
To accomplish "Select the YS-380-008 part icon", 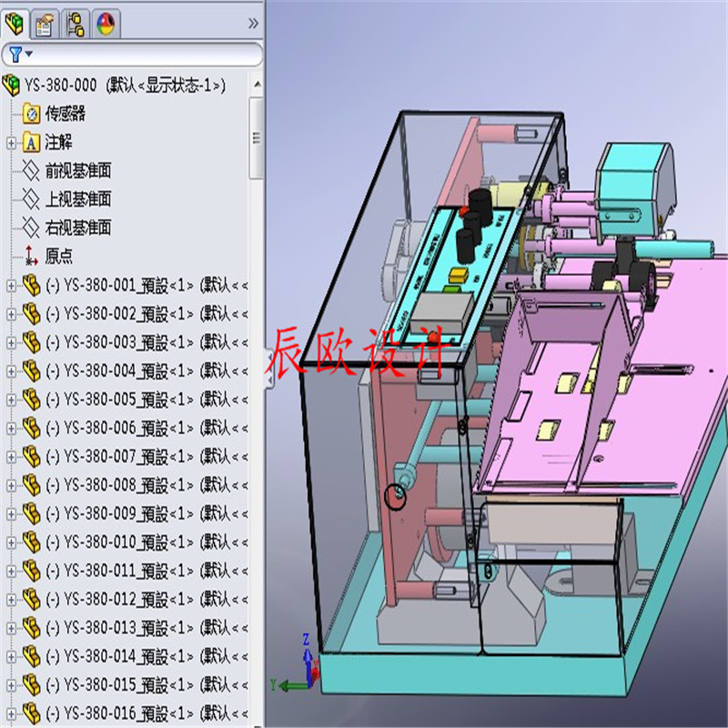I will coord(31,485).
